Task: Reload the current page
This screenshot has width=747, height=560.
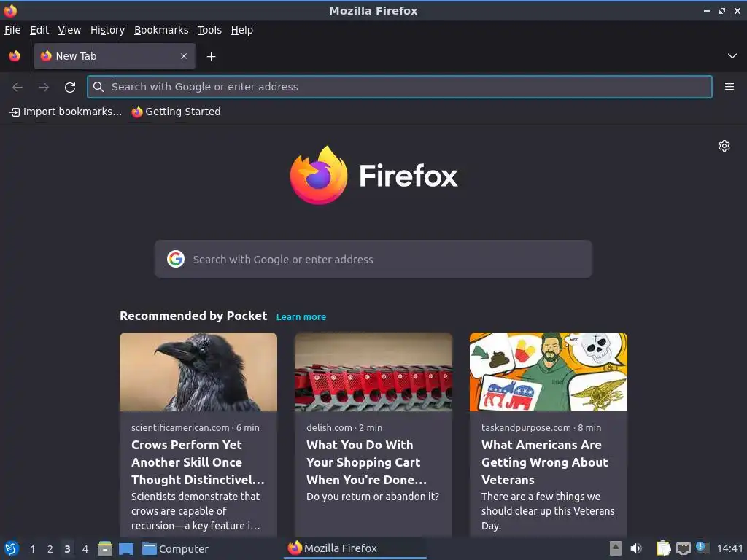Action: click(x=70, y=87)
